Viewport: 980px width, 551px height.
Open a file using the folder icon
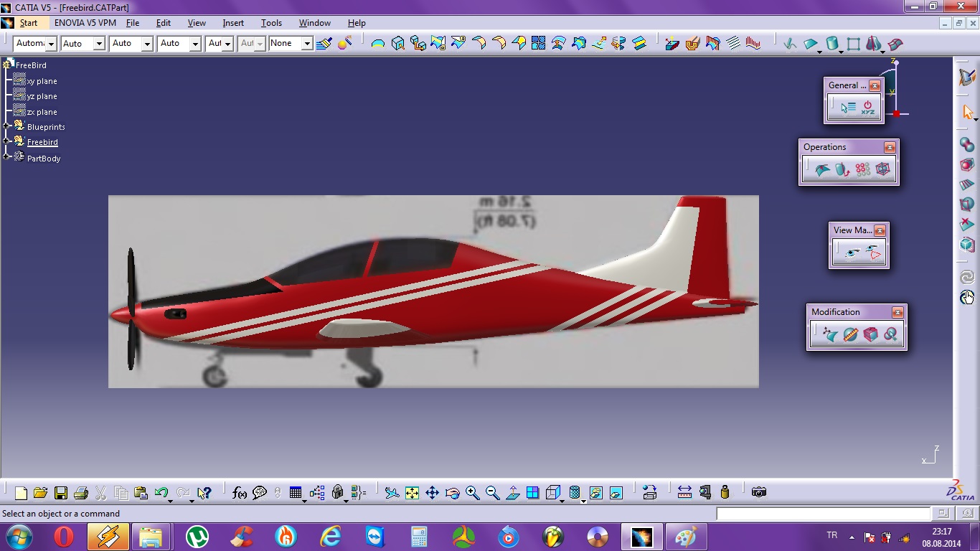(x=40, y=493)
